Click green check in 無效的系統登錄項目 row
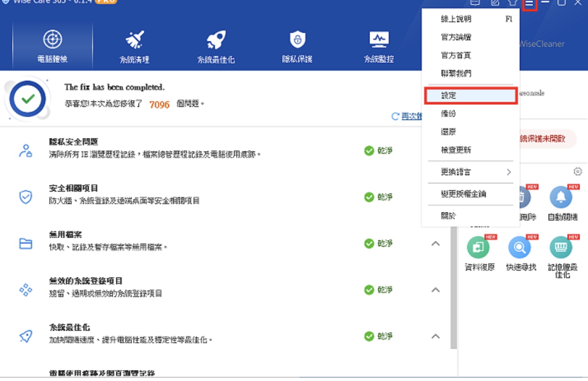588x381 pixels. [x=369, y=290]
